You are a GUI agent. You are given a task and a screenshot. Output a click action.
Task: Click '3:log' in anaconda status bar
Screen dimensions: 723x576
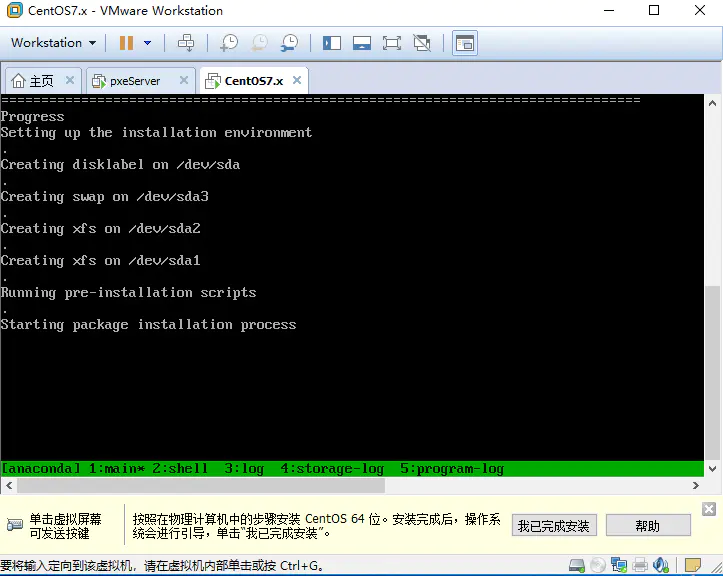coord(244,469)
